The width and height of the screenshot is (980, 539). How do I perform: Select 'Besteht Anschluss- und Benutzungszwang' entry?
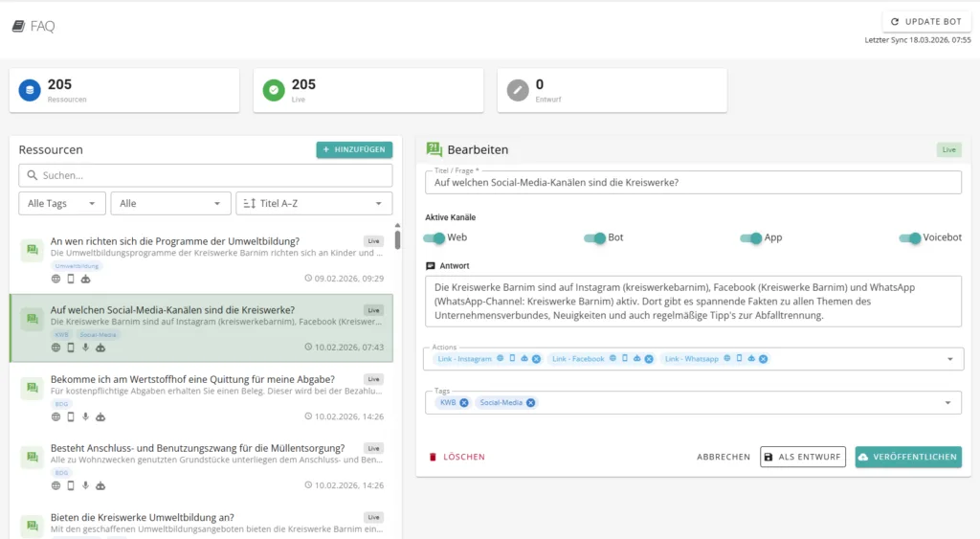pyautogui.click(x=201, y=466)
